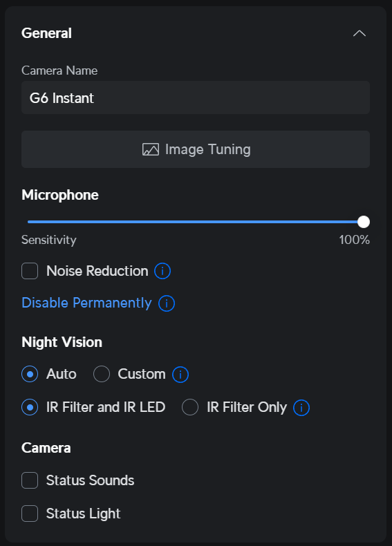Click the 100% sensitivity value

[355, 240]
